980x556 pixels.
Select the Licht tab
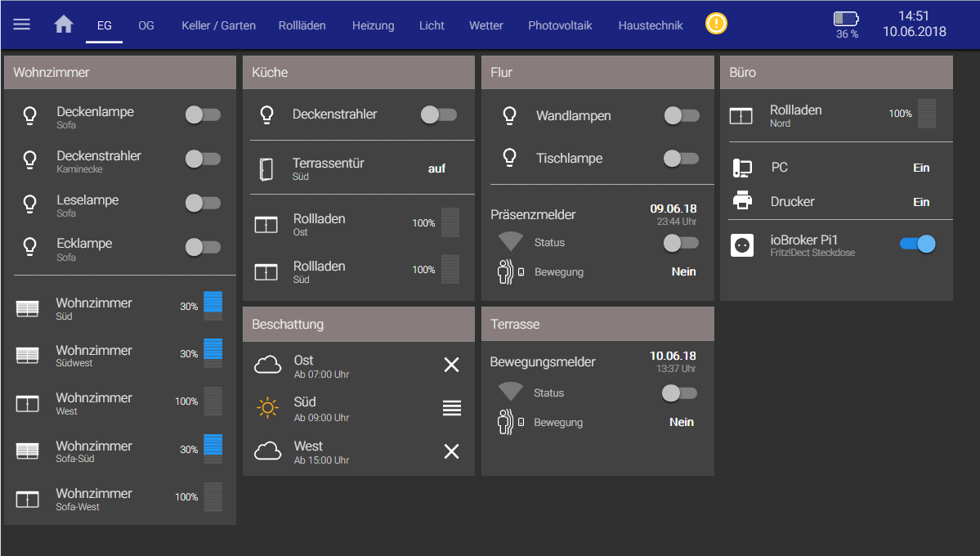pyautogui.click(x=432, y=25)
